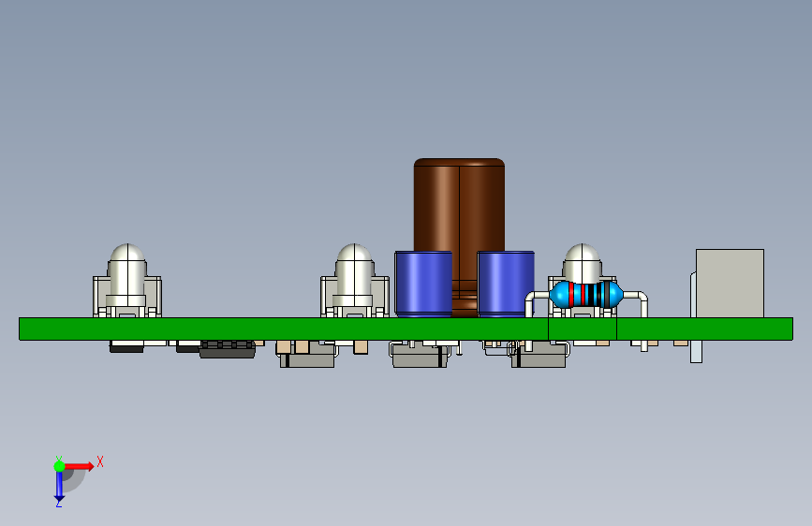The height and width of the screenshot is (526, 812).
Task: Select the green PCB board edge
Action: 406,329
